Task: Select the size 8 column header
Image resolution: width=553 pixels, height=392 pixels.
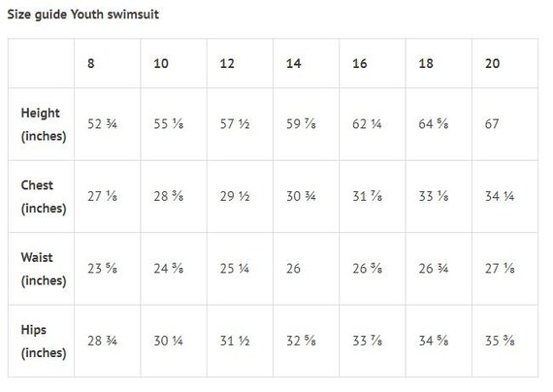Action: 90,63
